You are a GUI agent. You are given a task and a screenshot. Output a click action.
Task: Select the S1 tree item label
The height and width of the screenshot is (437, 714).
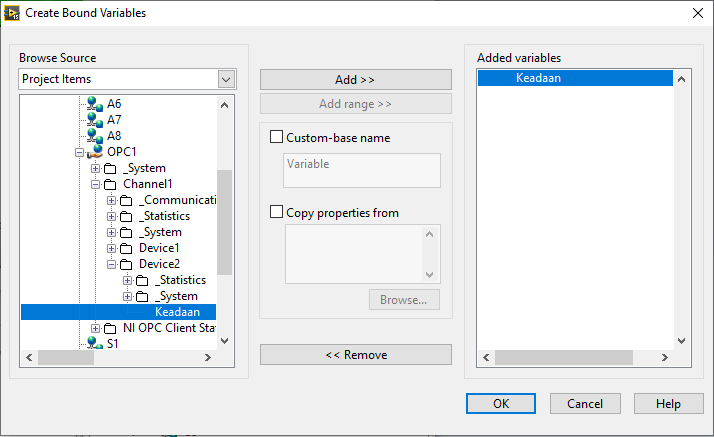pyautogui.click(x=112, y=344)
